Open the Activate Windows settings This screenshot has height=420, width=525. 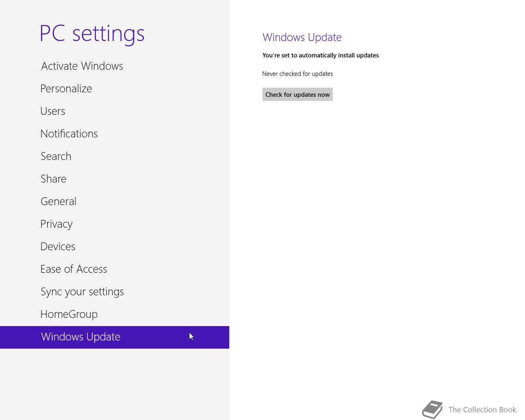click(114, 66)
